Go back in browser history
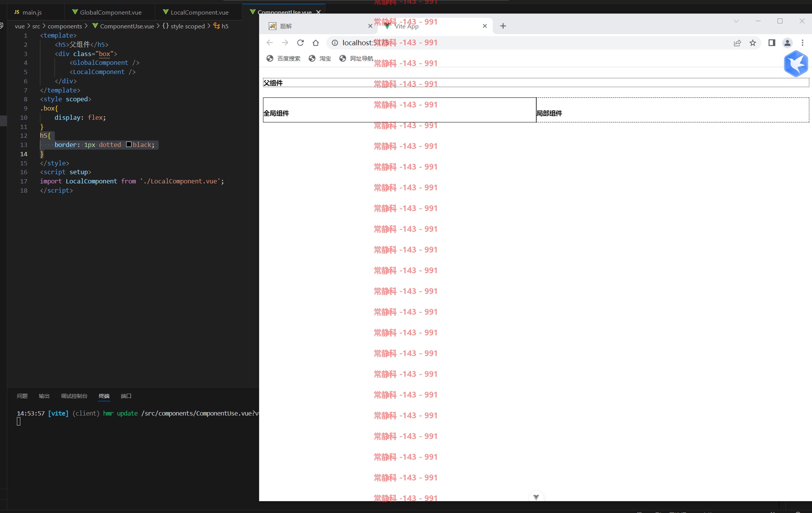 270,43
